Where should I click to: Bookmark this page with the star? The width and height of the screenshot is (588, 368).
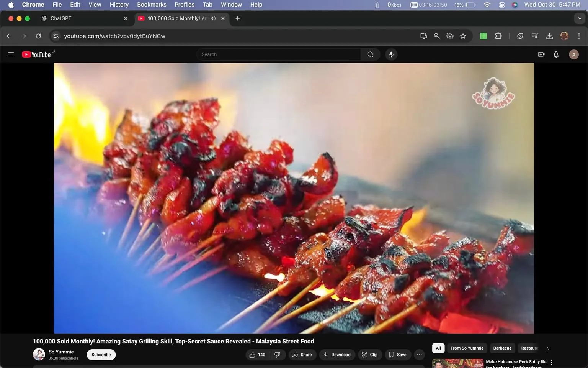coord(463,36)
